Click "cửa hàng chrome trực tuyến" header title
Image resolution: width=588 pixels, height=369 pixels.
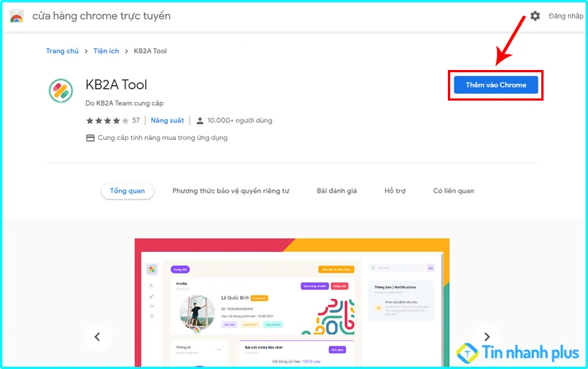pyautogui.click(x=101, y=16)
